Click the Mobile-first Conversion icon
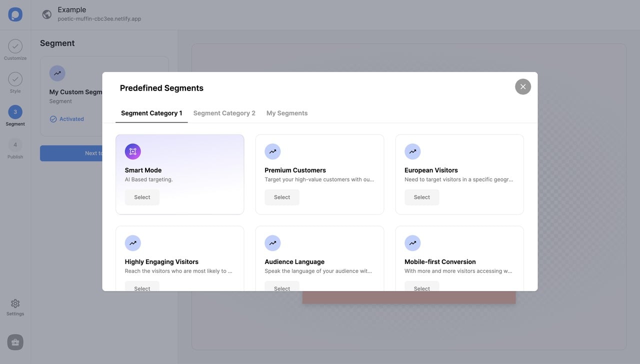 pyautogui.click(x=412, y=243)
